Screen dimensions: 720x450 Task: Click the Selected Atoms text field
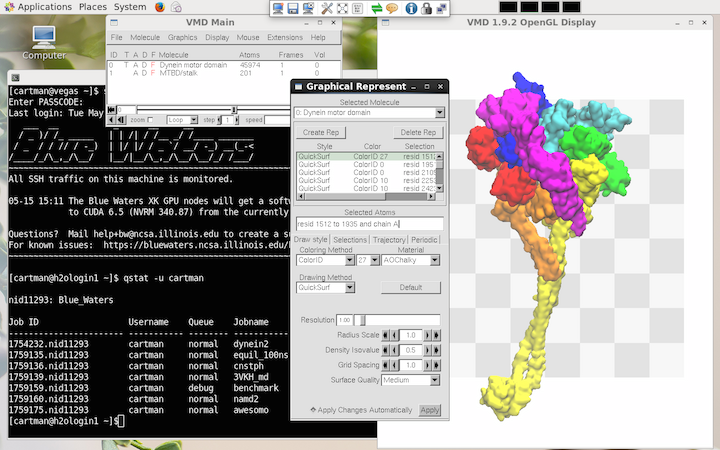pos(369,224)
